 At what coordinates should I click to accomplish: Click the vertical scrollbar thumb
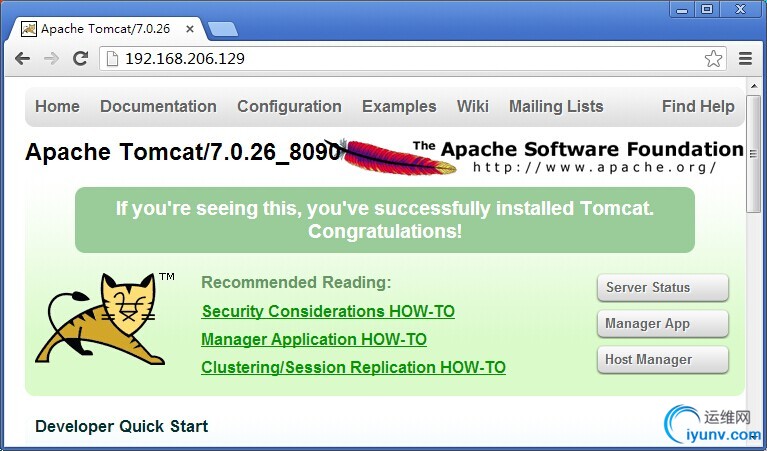tap(754, 154)
